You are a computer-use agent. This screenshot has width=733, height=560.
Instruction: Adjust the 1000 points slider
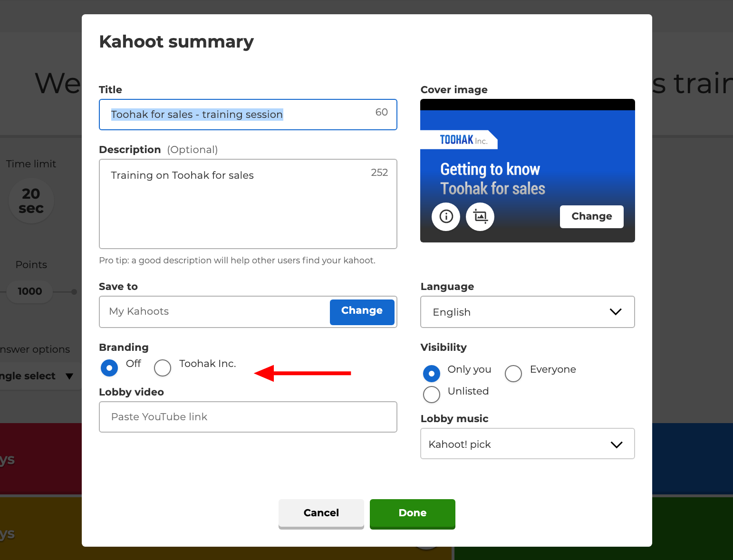[30, 291]
